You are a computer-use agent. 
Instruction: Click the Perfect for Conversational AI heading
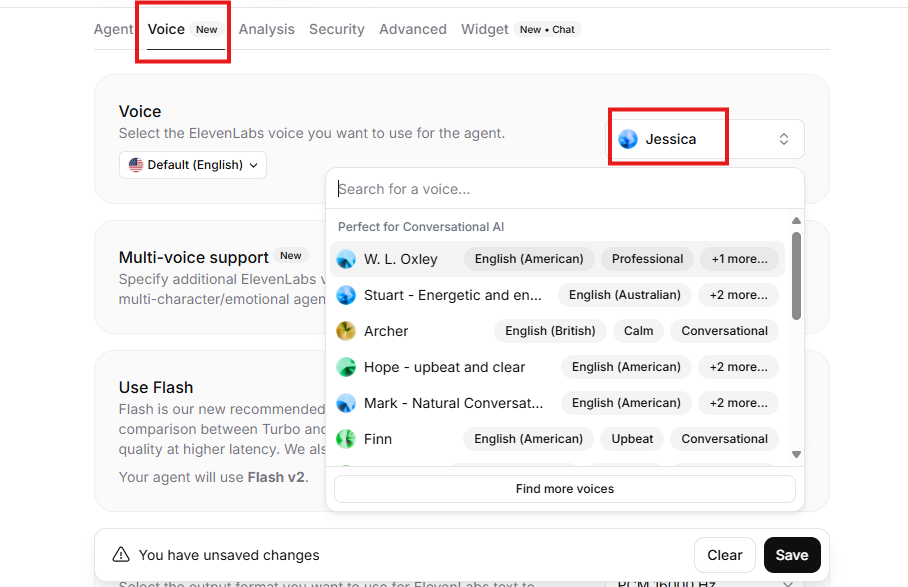point(421,227)
